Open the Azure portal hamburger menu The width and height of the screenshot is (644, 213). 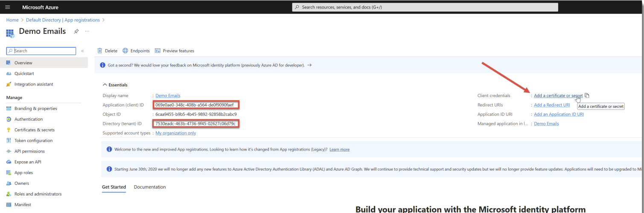point(7,7)
